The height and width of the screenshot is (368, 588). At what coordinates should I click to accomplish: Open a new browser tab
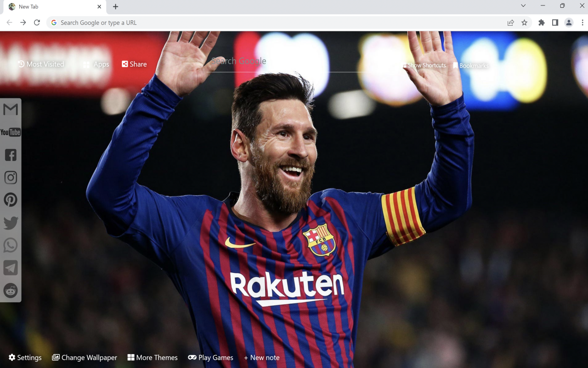point(115,7)
